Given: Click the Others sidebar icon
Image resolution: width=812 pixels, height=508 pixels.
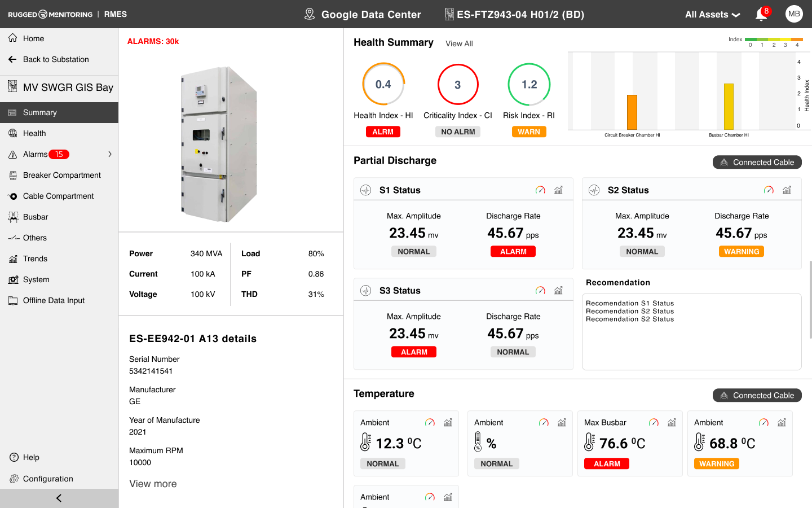Looking at the screenshot, I should (13, 238).
